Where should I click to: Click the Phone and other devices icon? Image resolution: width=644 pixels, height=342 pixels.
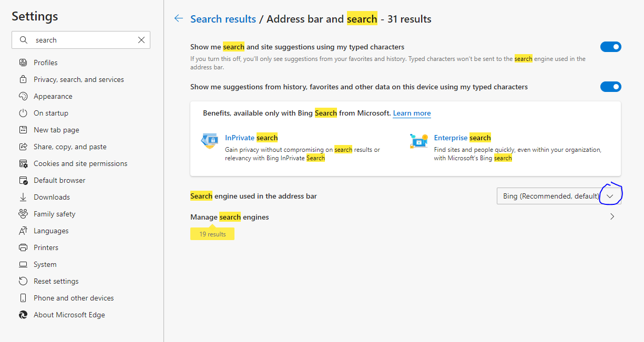click(23, 298)
